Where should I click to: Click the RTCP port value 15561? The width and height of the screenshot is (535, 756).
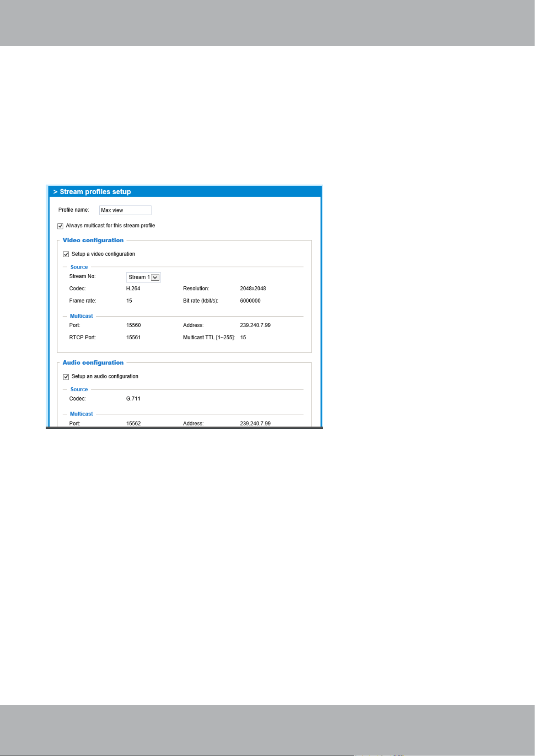click(133, 337)
